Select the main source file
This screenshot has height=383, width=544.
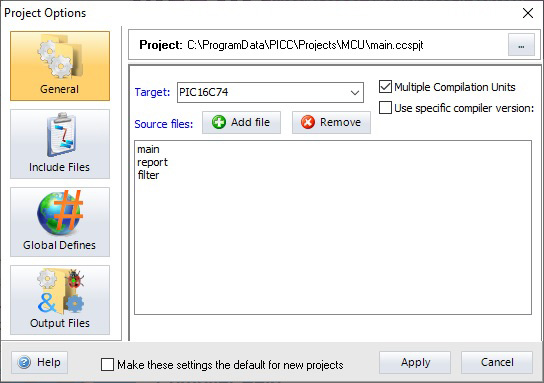[x=148, y=149]
